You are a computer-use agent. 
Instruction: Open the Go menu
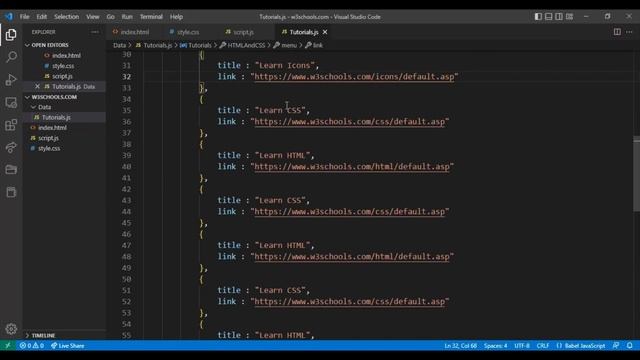pyautogui.click(x=111, y=17)
